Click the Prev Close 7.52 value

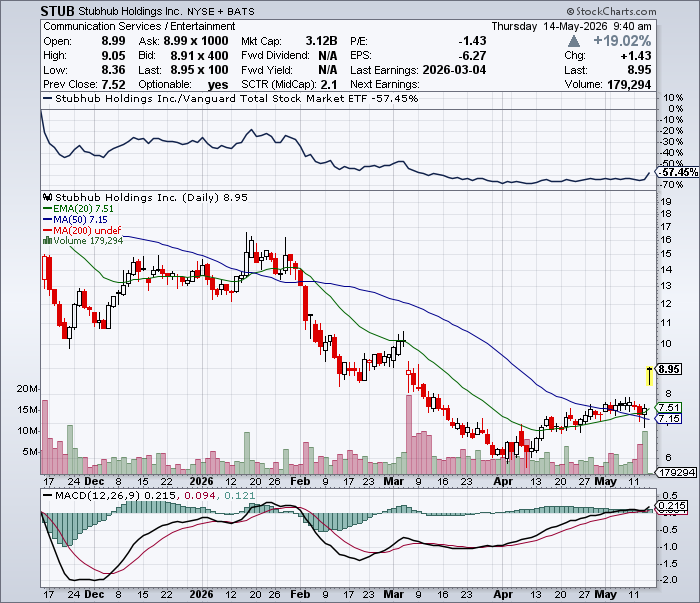pyautogui.click(x=113, y=84)
